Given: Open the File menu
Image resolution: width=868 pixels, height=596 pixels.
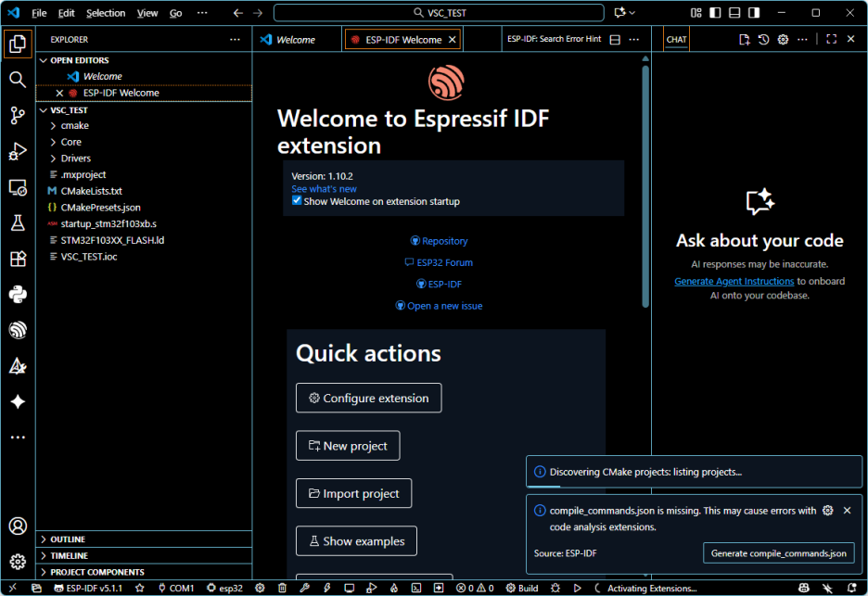Looking at the screenshot, I should [39, 13].
